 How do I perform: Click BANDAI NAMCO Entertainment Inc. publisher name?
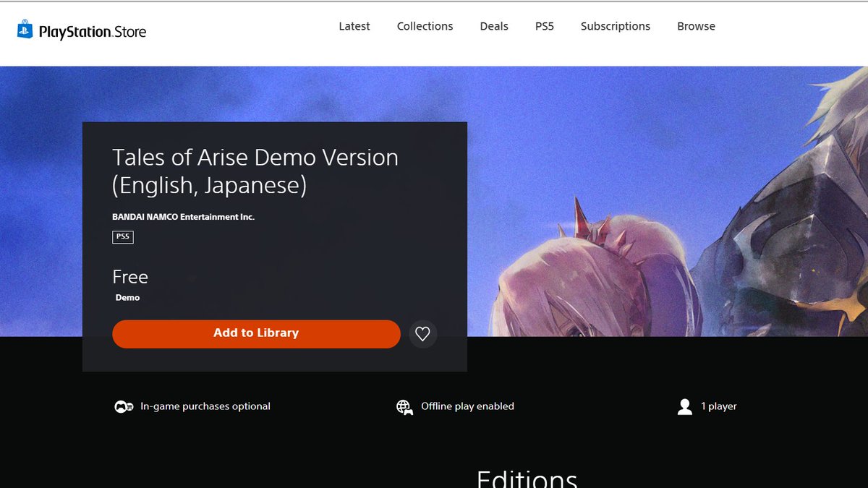[184, 217]
